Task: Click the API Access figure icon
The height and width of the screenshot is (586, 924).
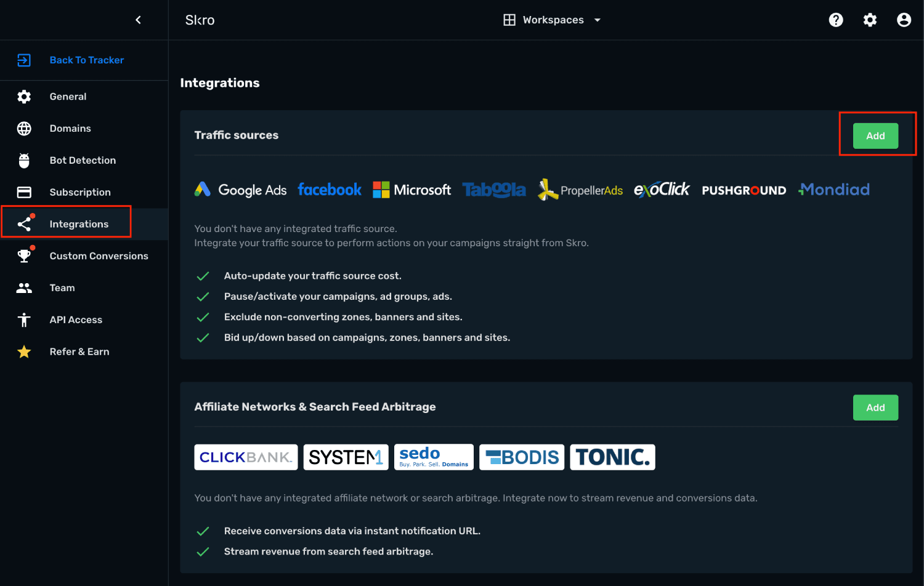Action: click(24, 319)
